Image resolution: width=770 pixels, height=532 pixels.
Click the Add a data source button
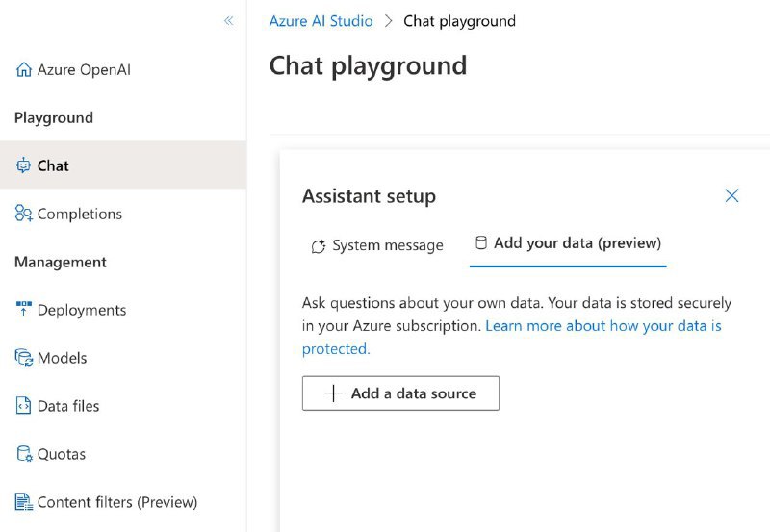tap(400, 393)
